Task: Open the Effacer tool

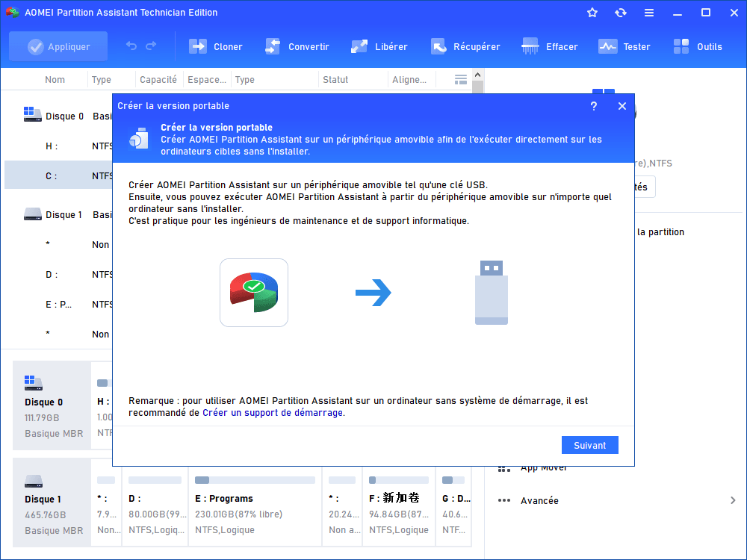Action: 549,46
